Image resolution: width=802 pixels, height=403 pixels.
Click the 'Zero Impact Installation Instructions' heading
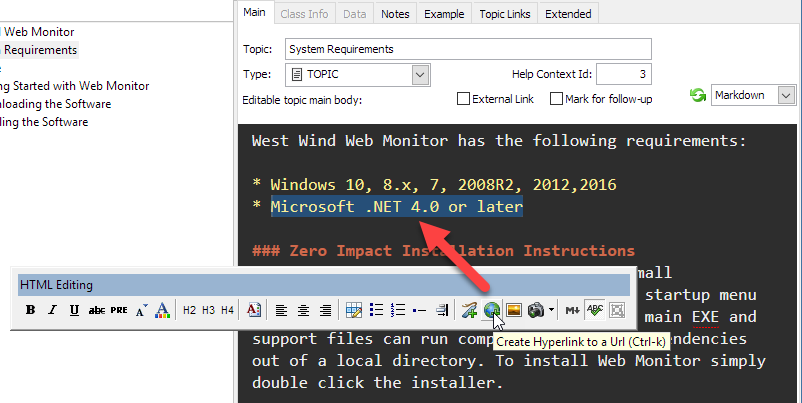pos(443,251)
